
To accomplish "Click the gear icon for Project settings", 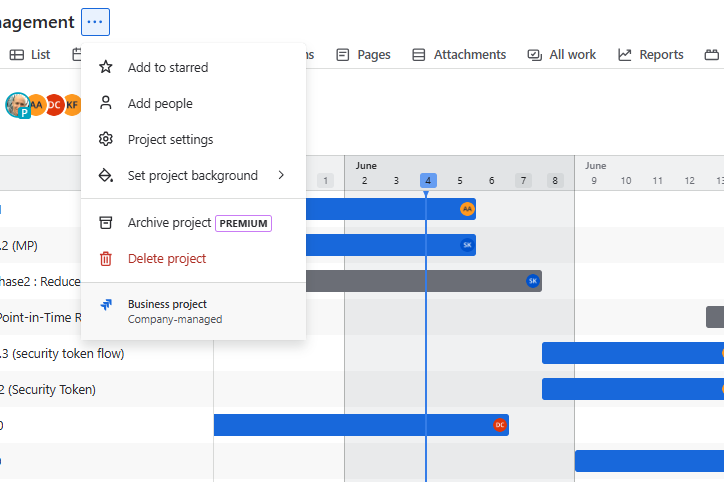I will pos(106,139).
